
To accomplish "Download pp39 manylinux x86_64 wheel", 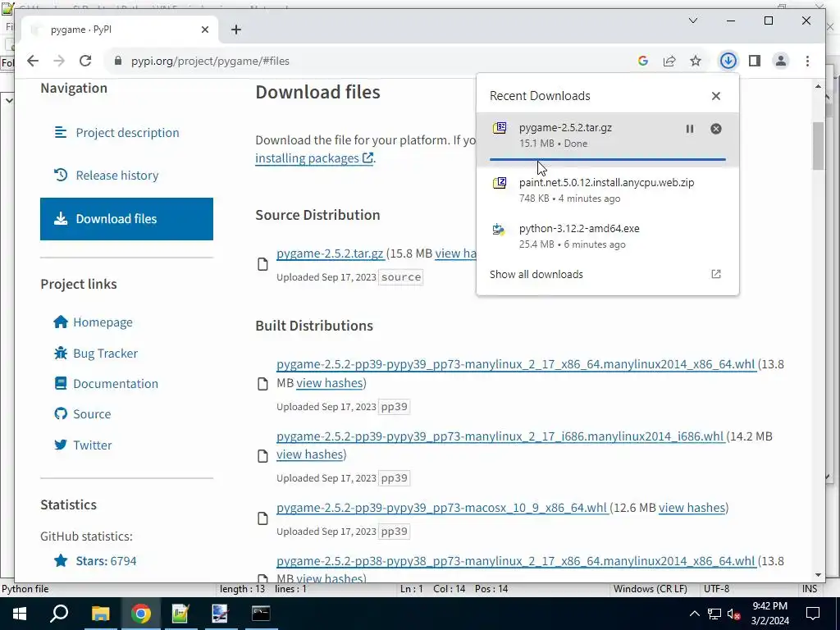I will pyautogui.click(x=516, y=364).
